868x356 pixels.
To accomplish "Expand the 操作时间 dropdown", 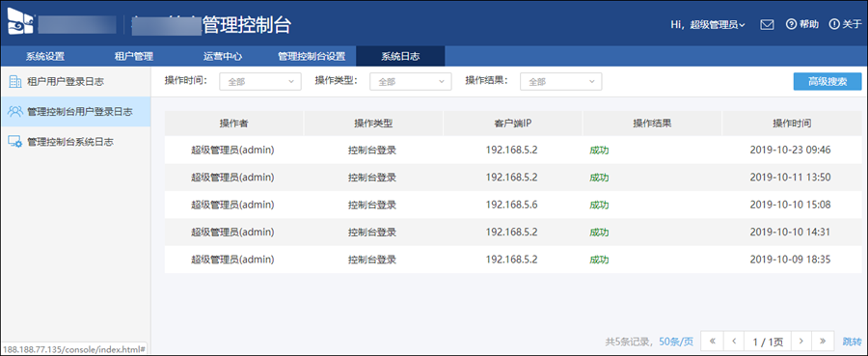I will coord(260,81).
